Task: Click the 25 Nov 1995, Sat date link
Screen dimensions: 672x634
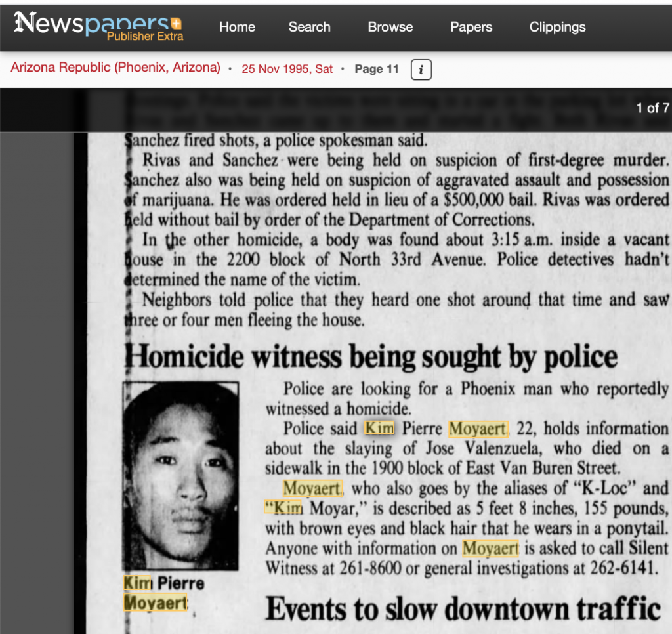Action: [x=287, y=69]
